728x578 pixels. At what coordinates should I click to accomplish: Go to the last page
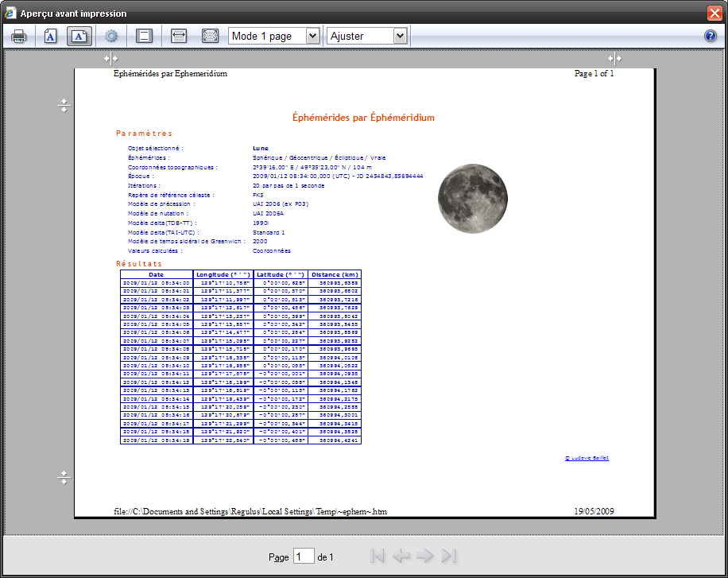[449, 556]
